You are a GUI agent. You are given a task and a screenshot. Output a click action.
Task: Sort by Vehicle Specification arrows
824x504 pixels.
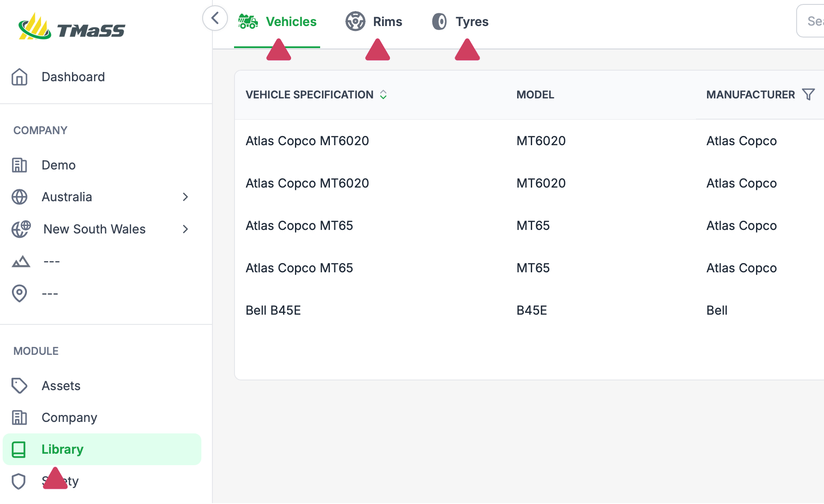click(383, 94)
